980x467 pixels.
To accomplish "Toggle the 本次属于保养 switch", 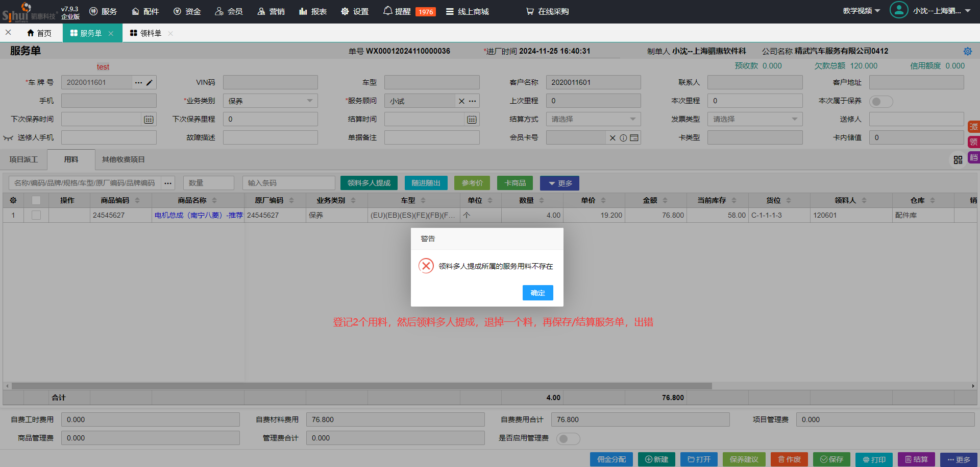I will click(881, 102).
